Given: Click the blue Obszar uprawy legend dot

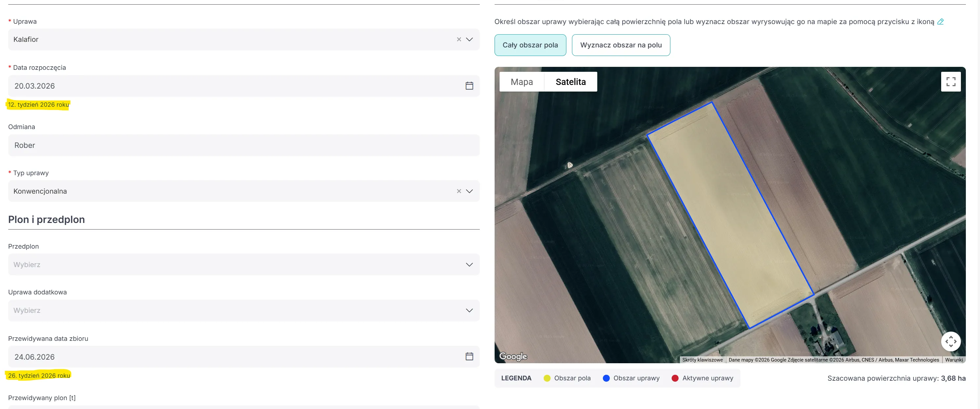Looking at the screenshot, I should (x=606, y=378).
